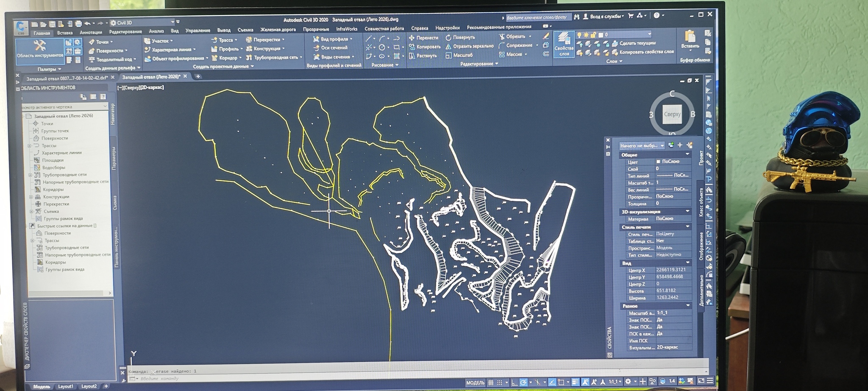This screenshot has height=391, width=868.
Task: Open the Аннотации ribbon tab
Action: pyautogui.click(x=91, y=32)
